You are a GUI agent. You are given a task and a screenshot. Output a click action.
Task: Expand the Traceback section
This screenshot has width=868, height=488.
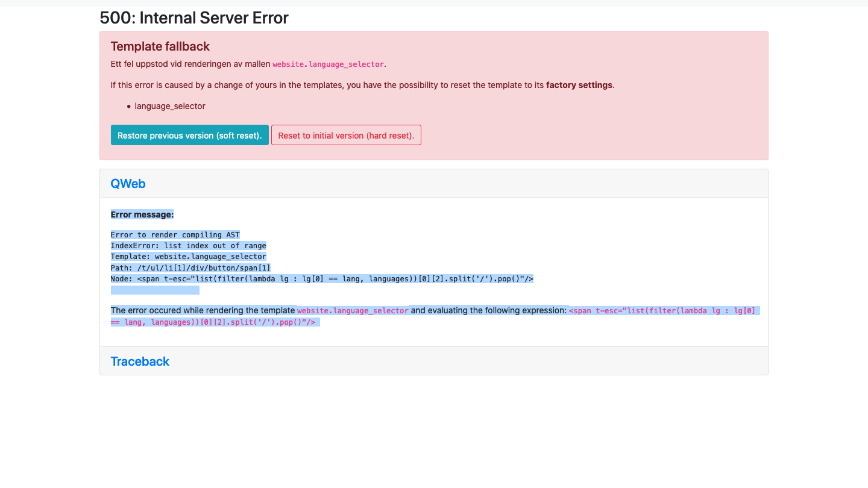click(x=140, y=361)
